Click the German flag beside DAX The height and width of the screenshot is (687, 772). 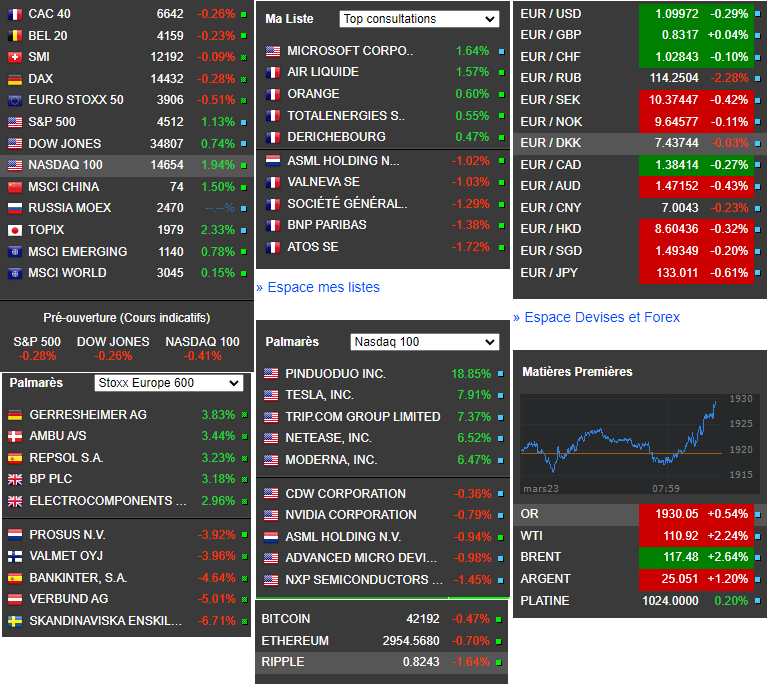[15, 79]
